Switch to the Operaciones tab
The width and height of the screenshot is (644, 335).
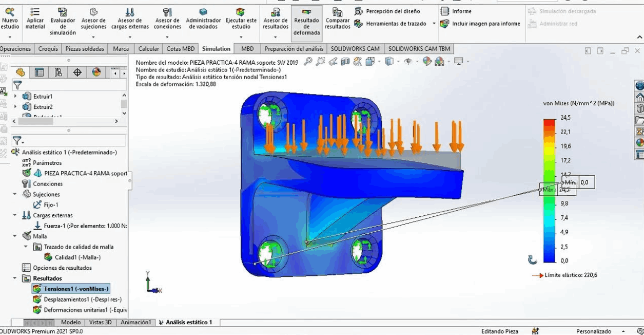[x=15, y=49]
